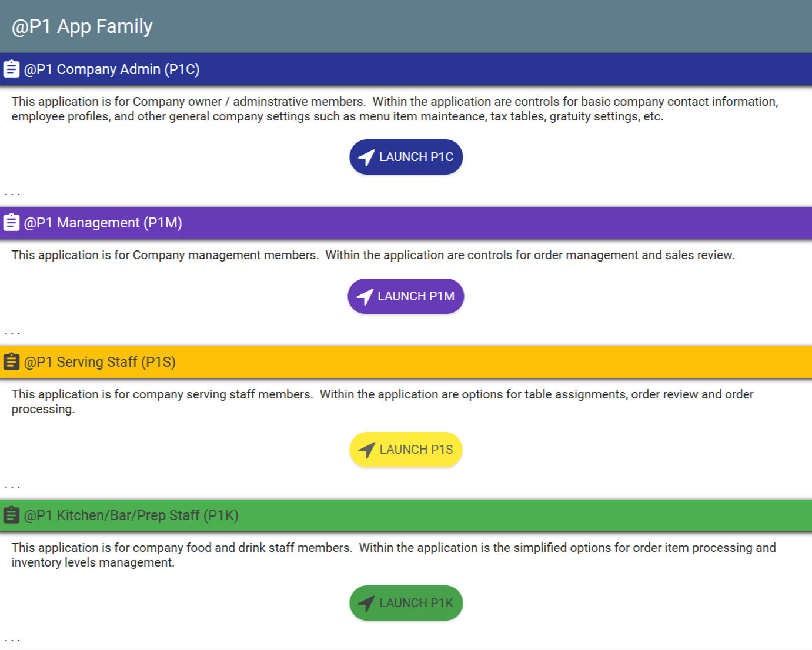Click the @P1 App Family page title
This screenshot has width=812, height=650.
click(82, 26)
